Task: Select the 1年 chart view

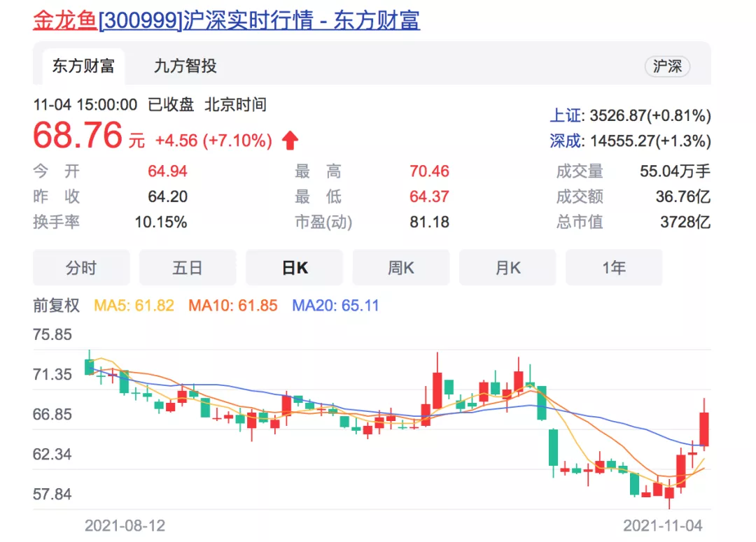Action: (x=614, y=268)
